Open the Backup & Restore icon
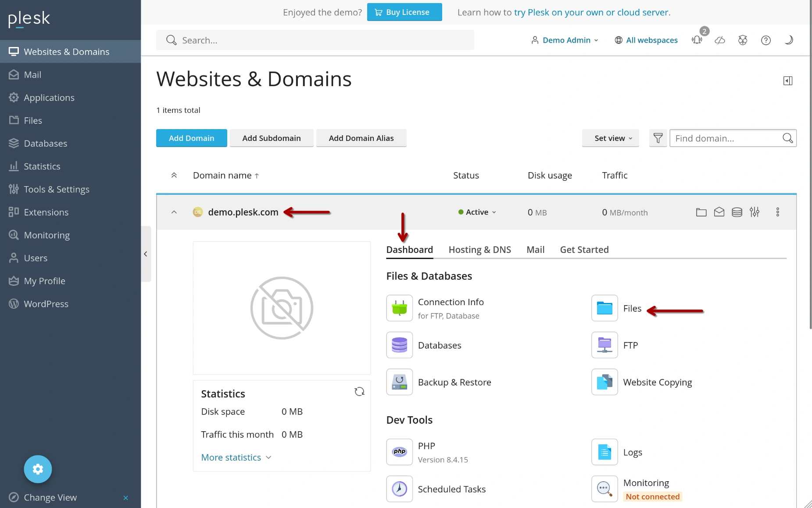 (399, 382)
